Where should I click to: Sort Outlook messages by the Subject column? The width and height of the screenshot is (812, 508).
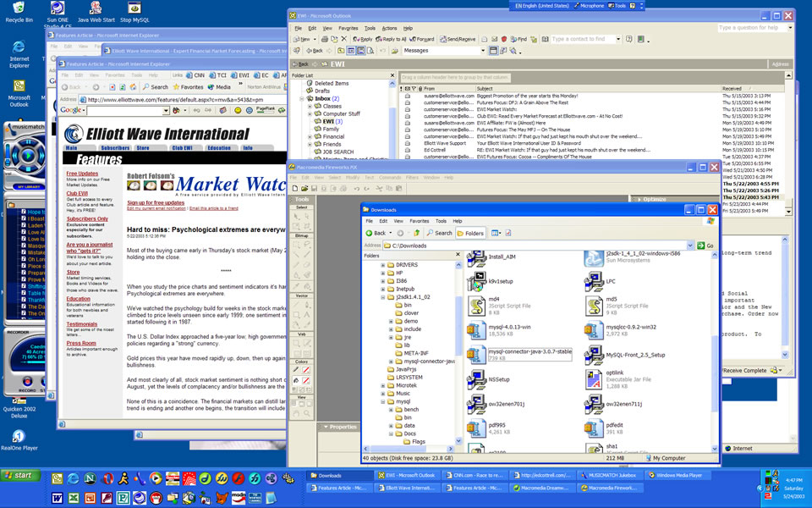click(x=598, y=89)
